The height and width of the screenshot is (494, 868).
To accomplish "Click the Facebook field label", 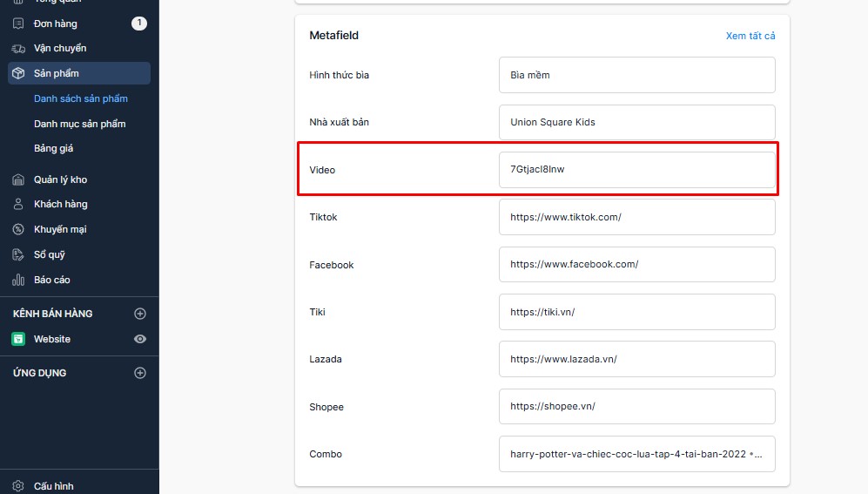I will pos(331,265).
